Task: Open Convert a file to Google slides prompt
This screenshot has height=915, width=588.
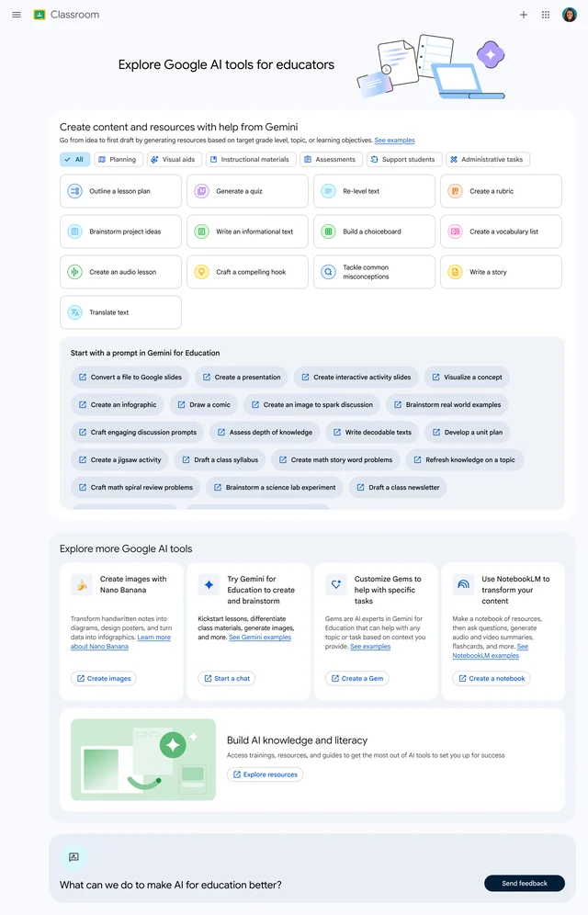Action: [130, 377]
